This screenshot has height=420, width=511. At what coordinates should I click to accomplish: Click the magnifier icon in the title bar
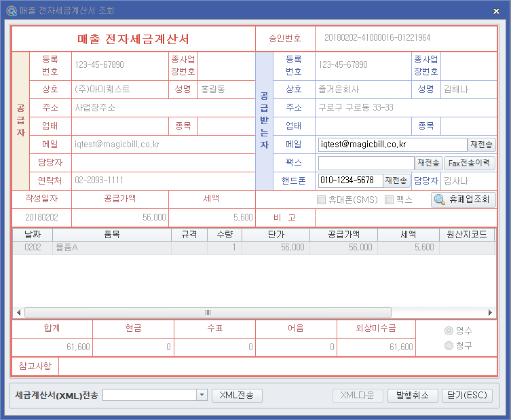pyautogui.click(x=12, y=11)
